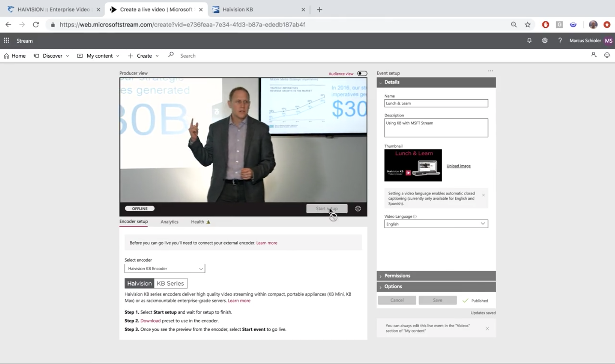Click the Name input field
Viewport: 615px width, 364px height.
436,103
